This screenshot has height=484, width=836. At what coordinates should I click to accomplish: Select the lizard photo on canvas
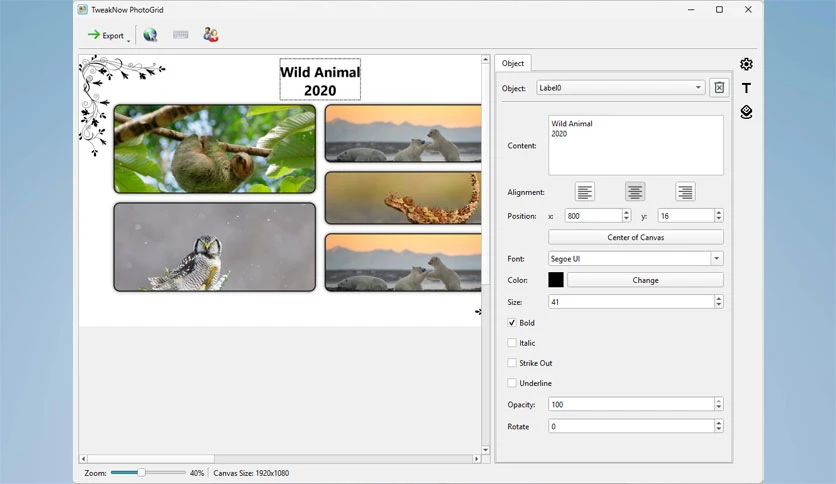pyautogui.click(x=403, y=198)
